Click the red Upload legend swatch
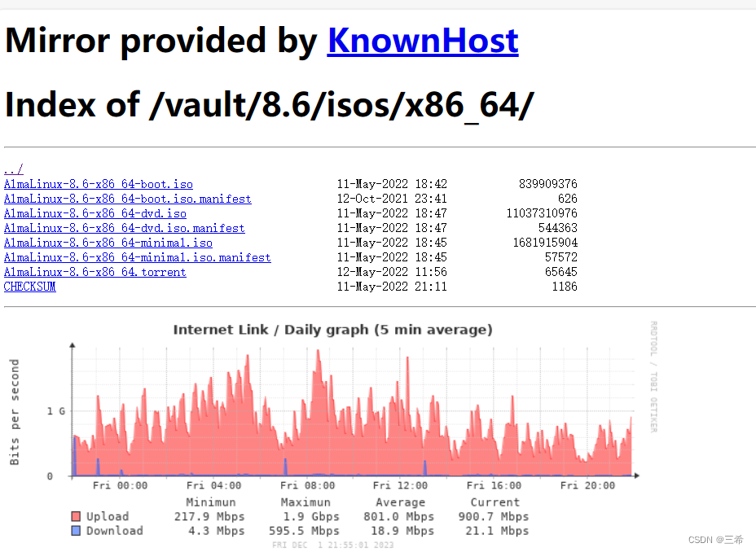Viewport: 756px width, 552px height. (76, 516)
